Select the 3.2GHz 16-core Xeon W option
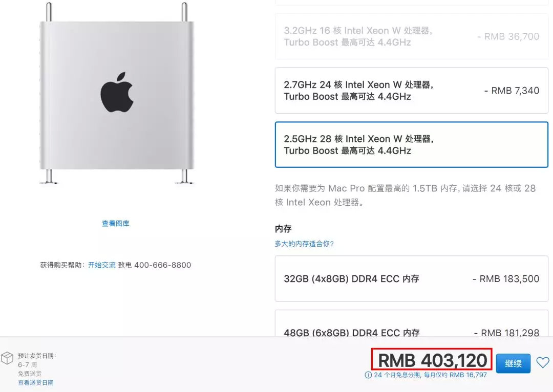 (x=411, y=36)
